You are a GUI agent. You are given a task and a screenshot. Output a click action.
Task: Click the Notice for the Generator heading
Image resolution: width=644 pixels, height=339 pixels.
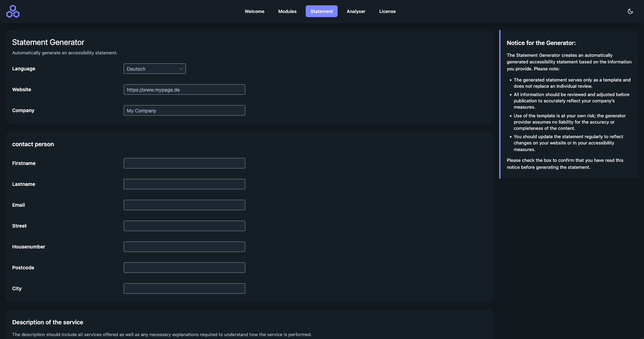pyautogui.click(x=541, y=43)
